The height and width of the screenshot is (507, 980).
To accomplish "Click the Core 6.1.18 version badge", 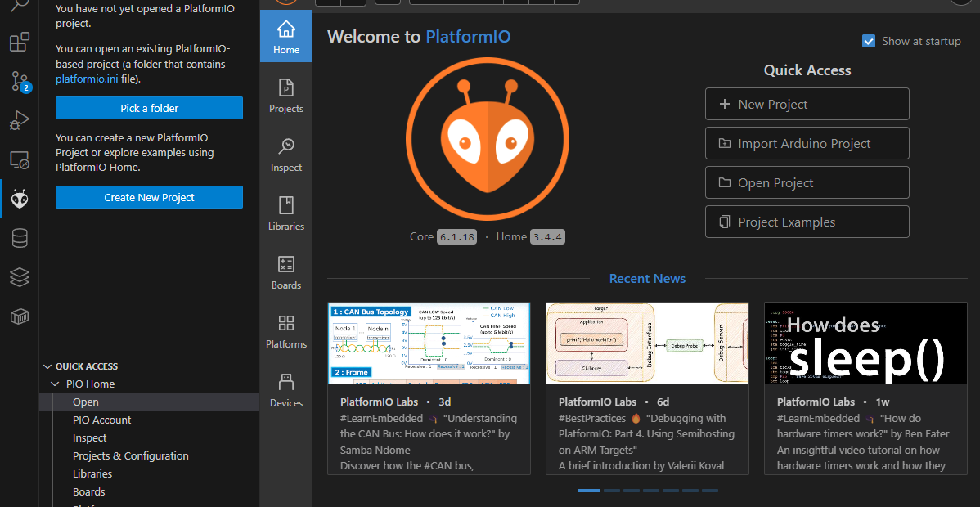I will coord(456,237).
